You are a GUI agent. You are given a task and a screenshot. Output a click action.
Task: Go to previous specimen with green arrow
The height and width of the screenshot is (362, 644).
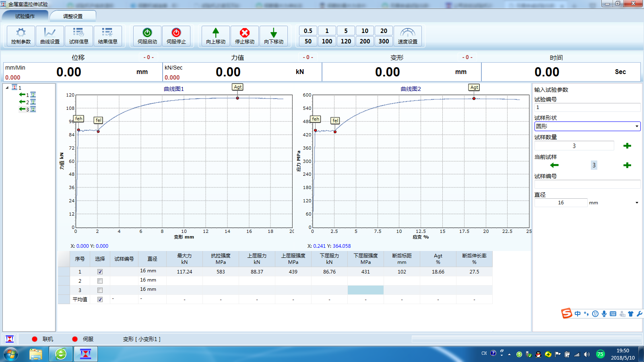coord(554,165)
